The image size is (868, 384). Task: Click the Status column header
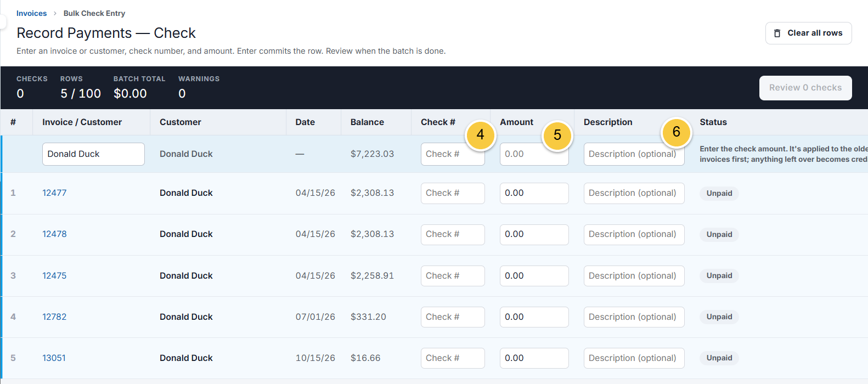coord(713,122)
